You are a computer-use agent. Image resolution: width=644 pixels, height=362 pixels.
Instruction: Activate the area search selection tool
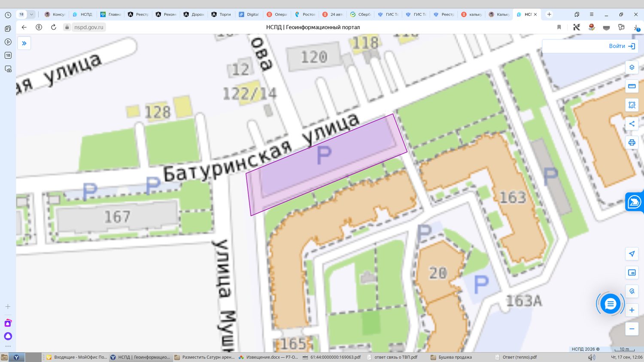pyautogui.click(x=632, y=105)
